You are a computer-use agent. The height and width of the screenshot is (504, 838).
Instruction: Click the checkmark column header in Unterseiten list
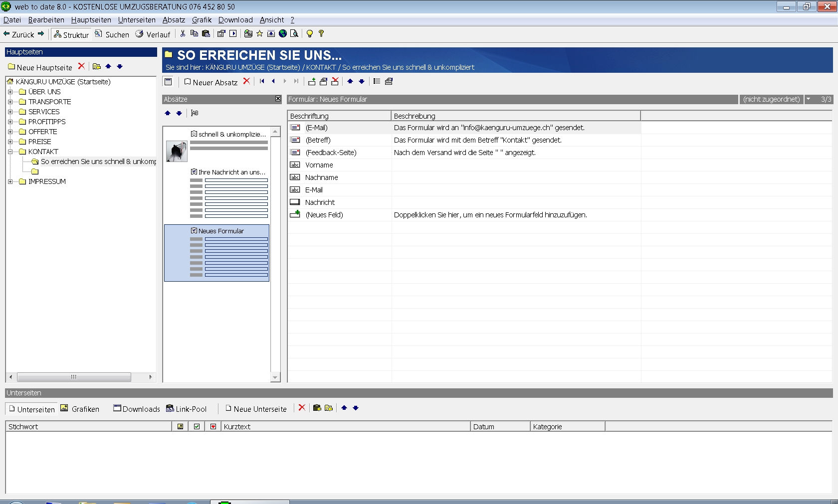click(197, 427)
